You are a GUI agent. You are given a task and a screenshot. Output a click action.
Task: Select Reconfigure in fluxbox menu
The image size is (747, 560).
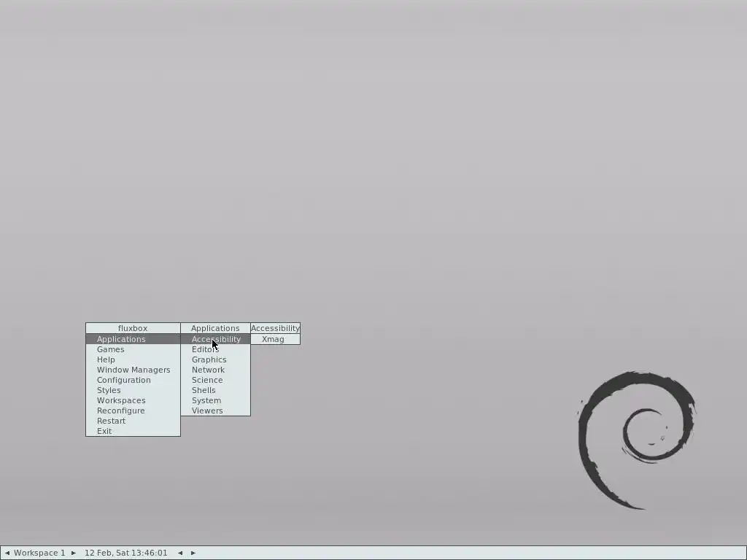click(133, 411)
